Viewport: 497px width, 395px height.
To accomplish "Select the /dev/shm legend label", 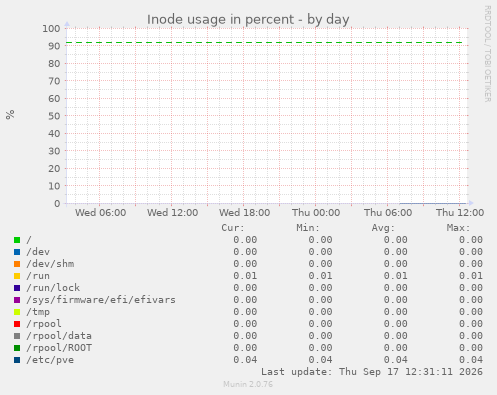I will pos(50,264).
